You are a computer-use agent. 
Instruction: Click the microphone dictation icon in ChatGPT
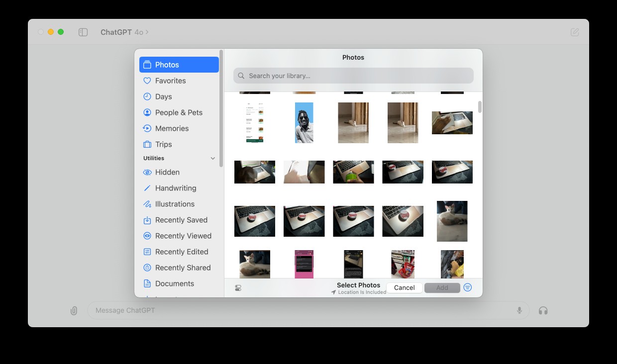(x=519, y=310)
